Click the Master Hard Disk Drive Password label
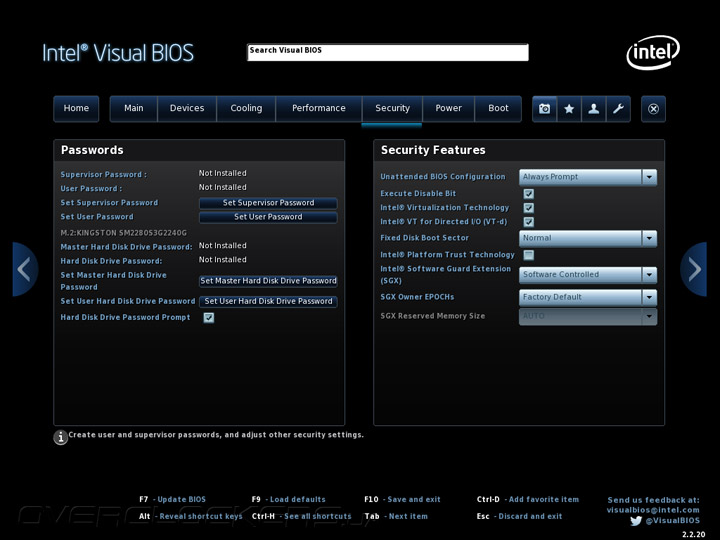The width and height of the screenshot is (720, 540). 126,247
